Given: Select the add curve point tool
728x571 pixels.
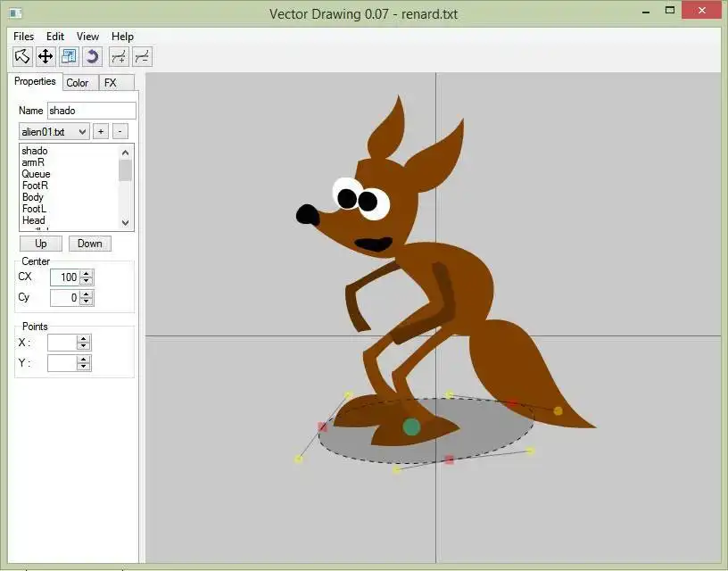Looking at the screenshot, I should (119, 56).
